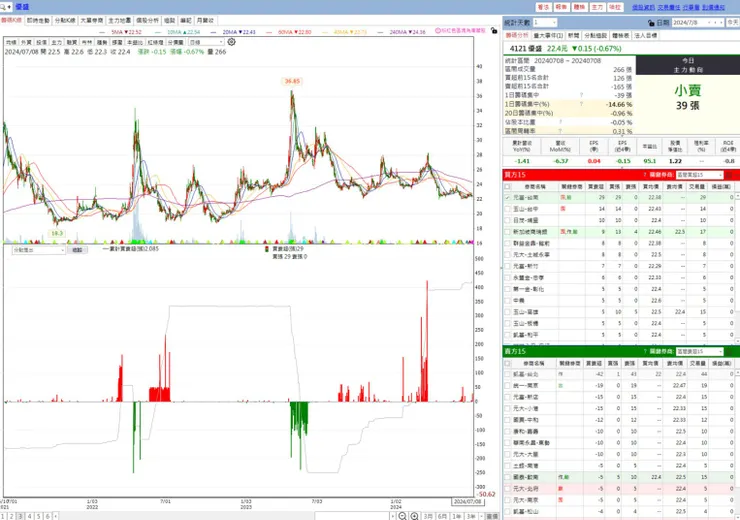
Task: Open 體檢表 tab
Action: [620, 35]
